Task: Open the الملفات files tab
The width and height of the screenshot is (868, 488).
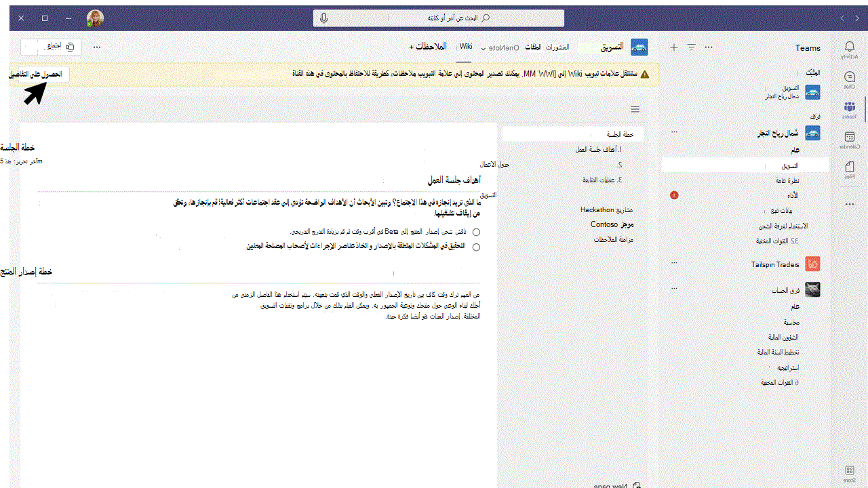Action: (x=533, y=47)
